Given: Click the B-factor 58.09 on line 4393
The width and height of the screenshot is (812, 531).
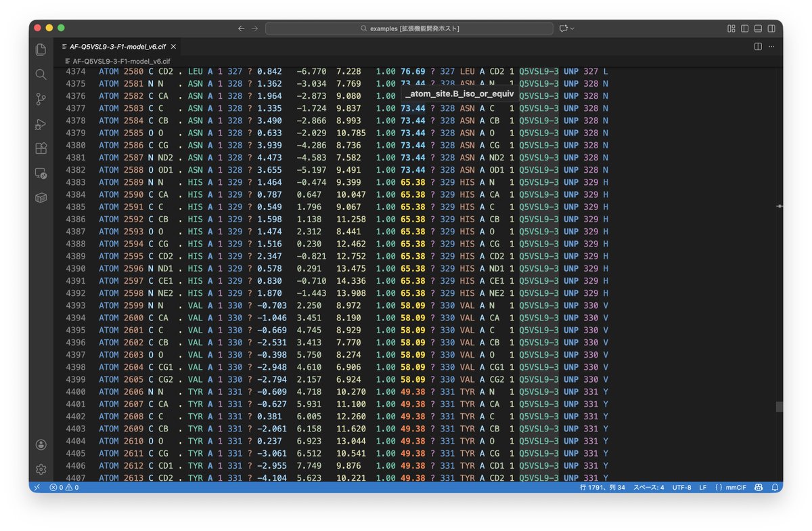Looking at the screenshot, I should click(x=413, y=305).
